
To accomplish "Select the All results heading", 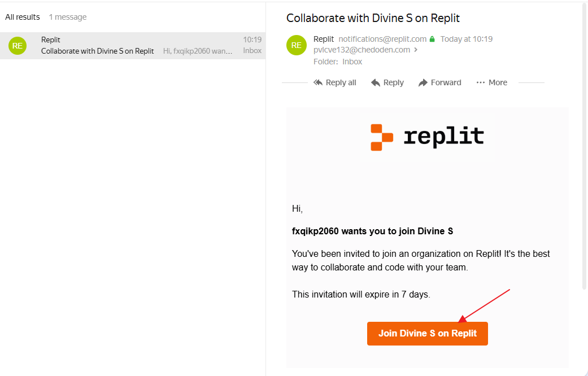I will tap(23, 17).
